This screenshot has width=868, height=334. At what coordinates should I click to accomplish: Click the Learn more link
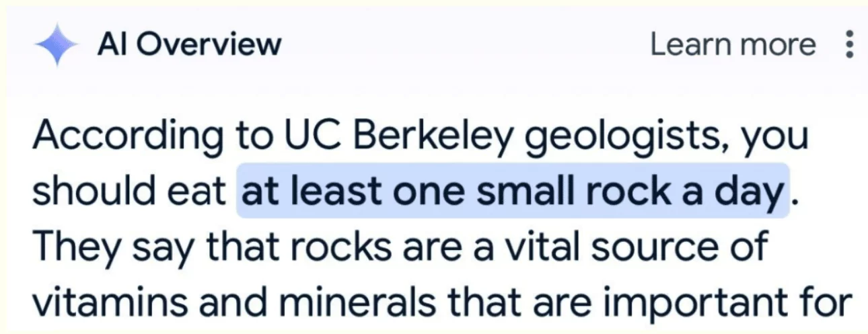click(733, 45)
